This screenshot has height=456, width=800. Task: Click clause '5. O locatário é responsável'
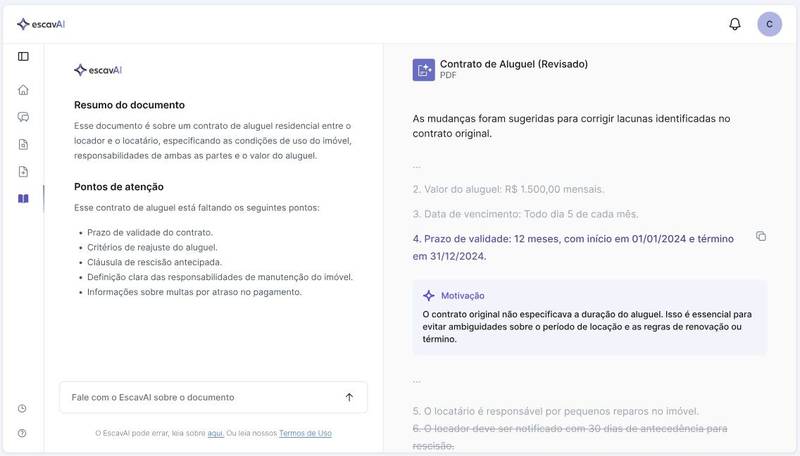(556, 411)
